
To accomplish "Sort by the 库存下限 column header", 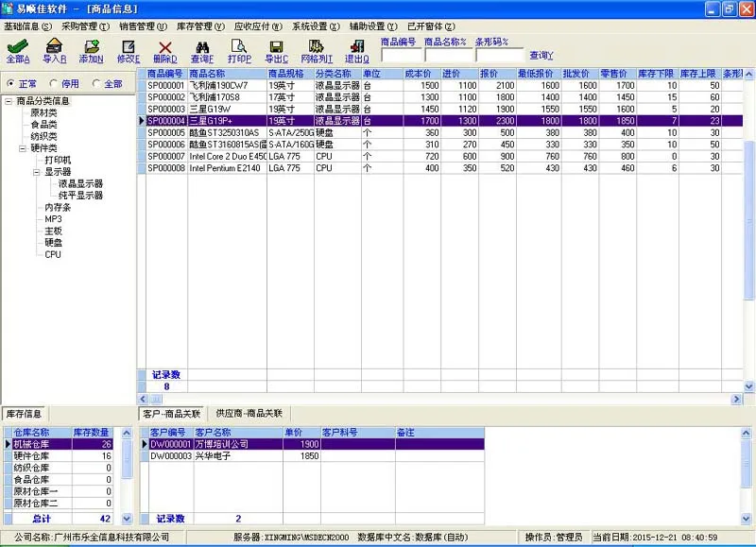I will pyautogui.click(x=657, y=74).
